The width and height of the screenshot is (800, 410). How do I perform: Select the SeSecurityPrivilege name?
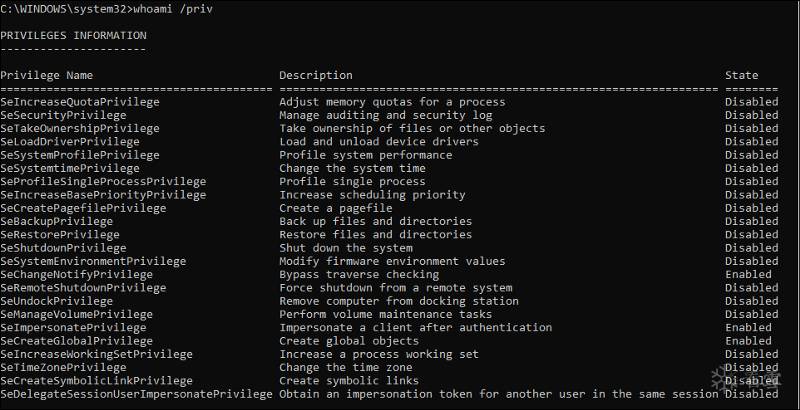coord(66,115)
